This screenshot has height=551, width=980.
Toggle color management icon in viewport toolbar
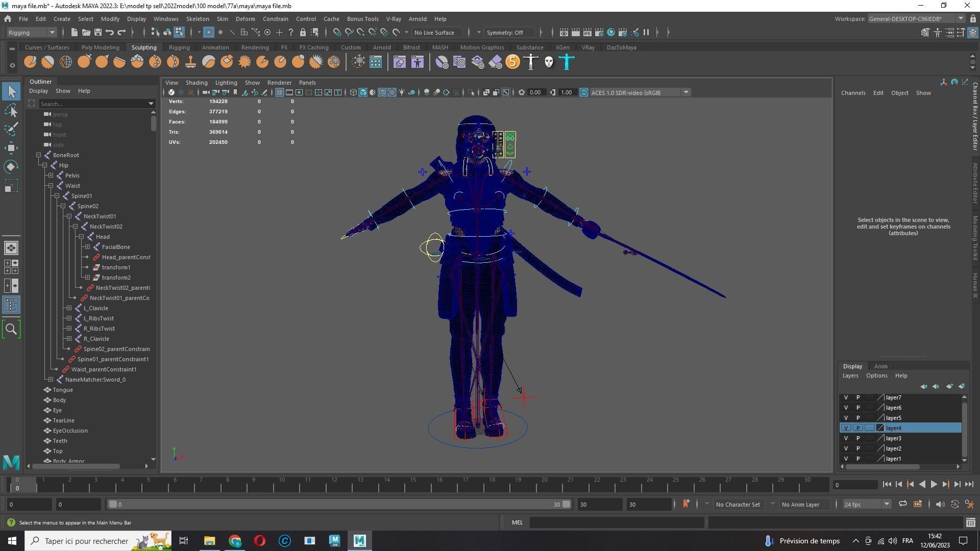click(x=583, y=92)
